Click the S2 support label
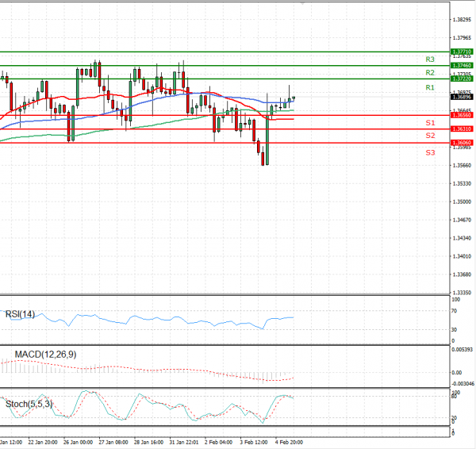476x449 pixels. [430, 136]
